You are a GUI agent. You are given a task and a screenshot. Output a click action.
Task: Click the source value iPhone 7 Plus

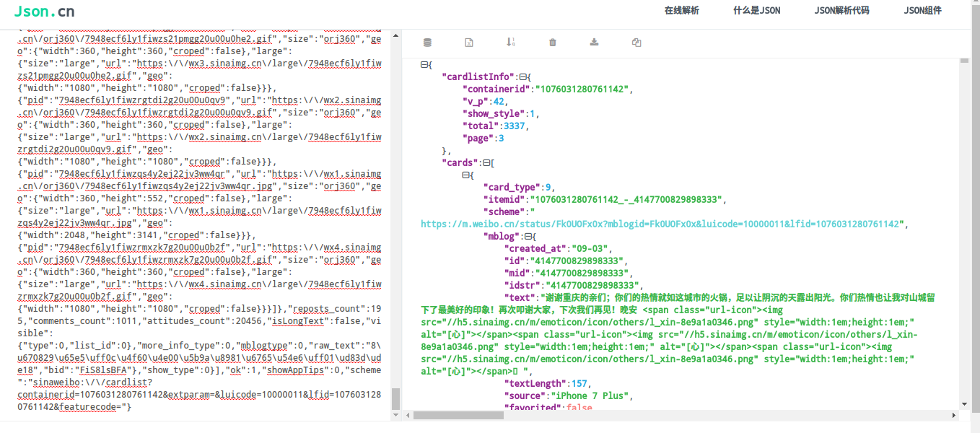(590, 396)
